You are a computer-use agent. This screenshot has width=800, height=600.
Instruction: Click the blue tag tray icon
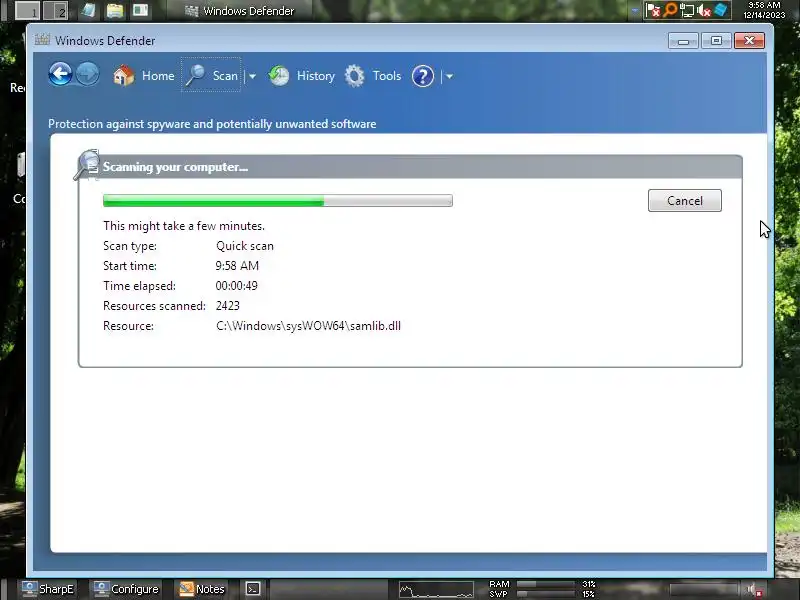[x=720, y=10]
